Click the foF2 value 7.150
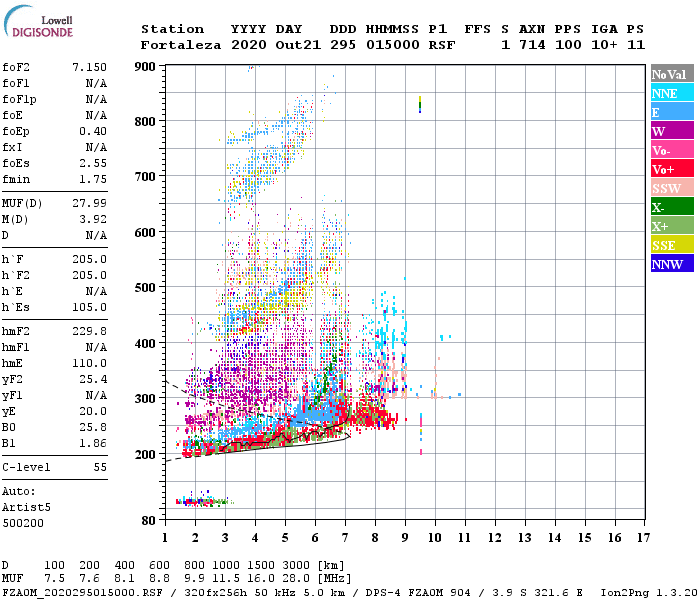Viewport: 700px width, 600px height. click(89, 67)
